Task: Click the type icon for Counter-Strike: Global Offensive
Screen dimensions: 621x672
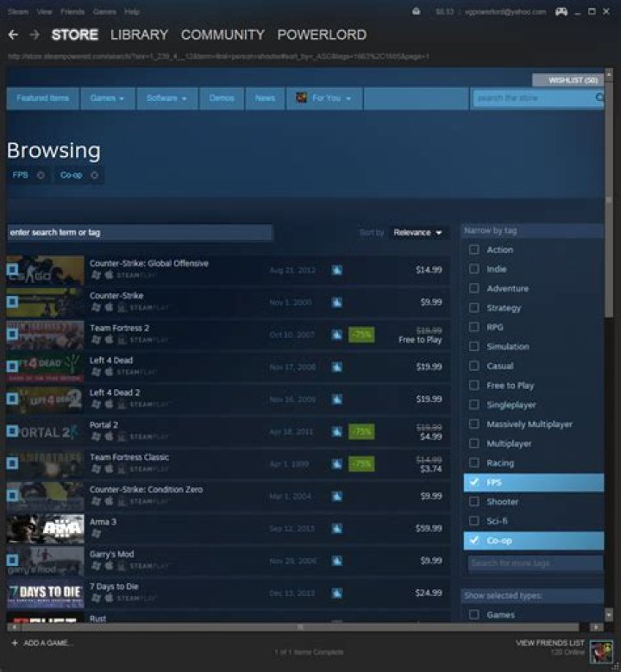Action: click(337, 270)
